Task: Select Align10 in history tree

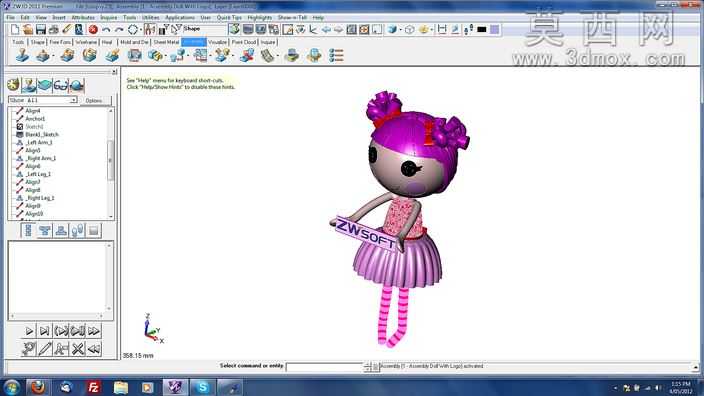Action: [34, 214]
